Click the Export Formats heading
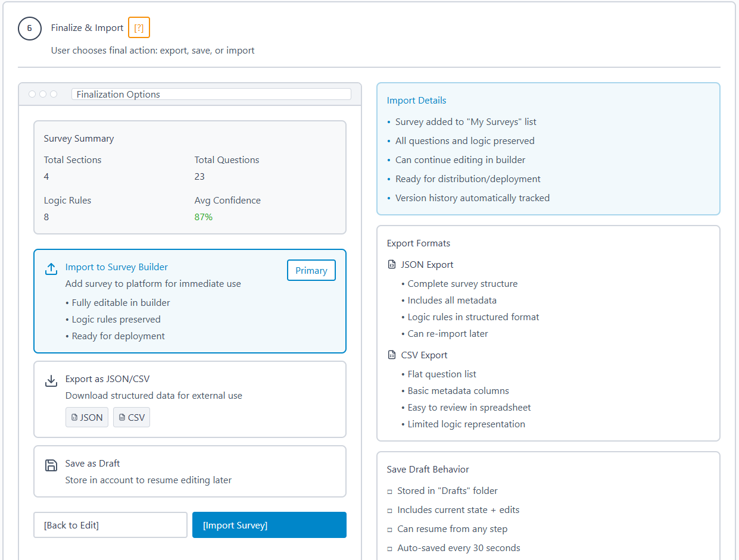 [x=419, y=243]
